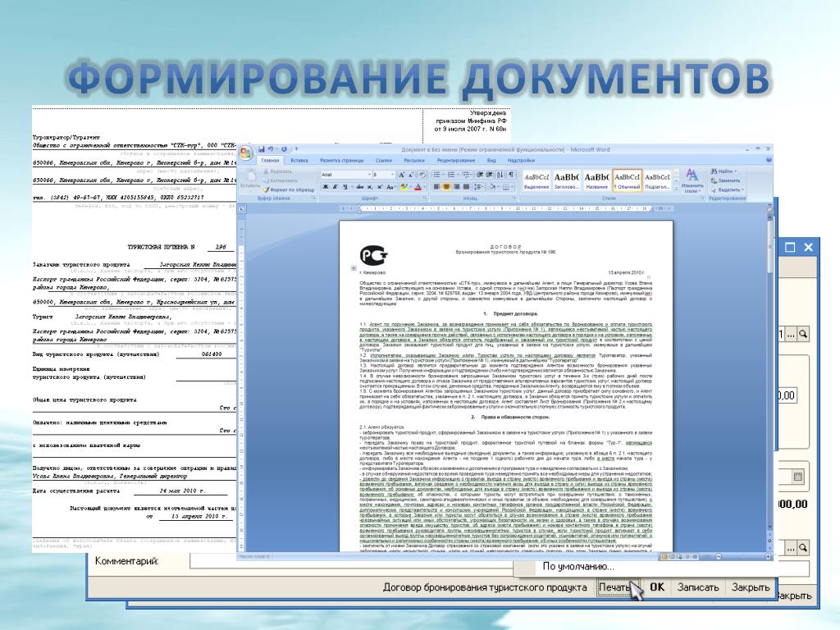Switch to the Вставка ribbon tab

pyautogui.click(x=299, y=160)
